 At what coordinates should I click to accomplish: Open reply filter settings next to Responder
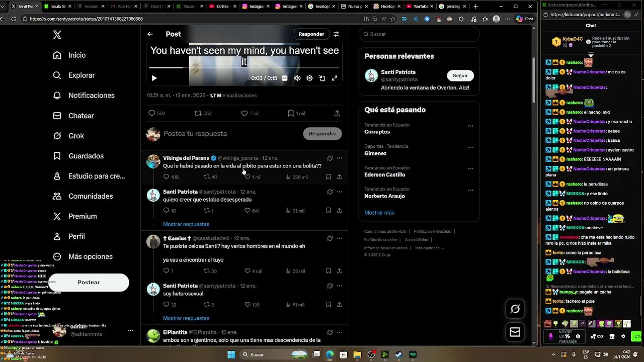pos(336,34)
